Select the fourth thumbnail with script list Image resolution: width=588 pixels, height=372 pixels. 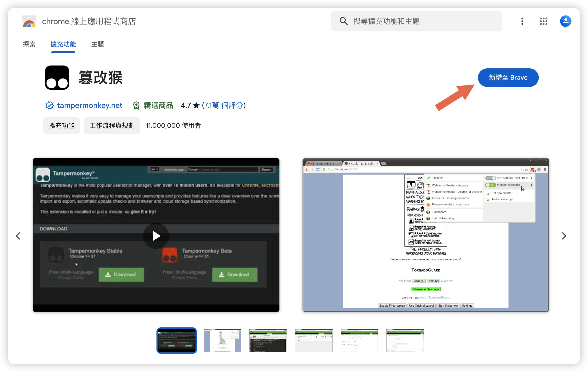314,340
